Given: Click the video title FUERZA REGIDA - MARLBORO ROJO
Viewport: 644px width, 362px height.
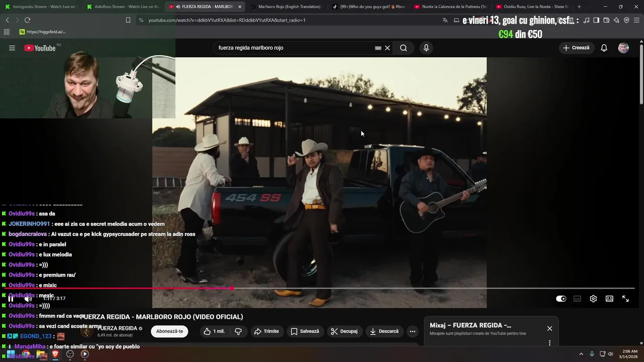Looking at the screenshot, I should [162, 317].
